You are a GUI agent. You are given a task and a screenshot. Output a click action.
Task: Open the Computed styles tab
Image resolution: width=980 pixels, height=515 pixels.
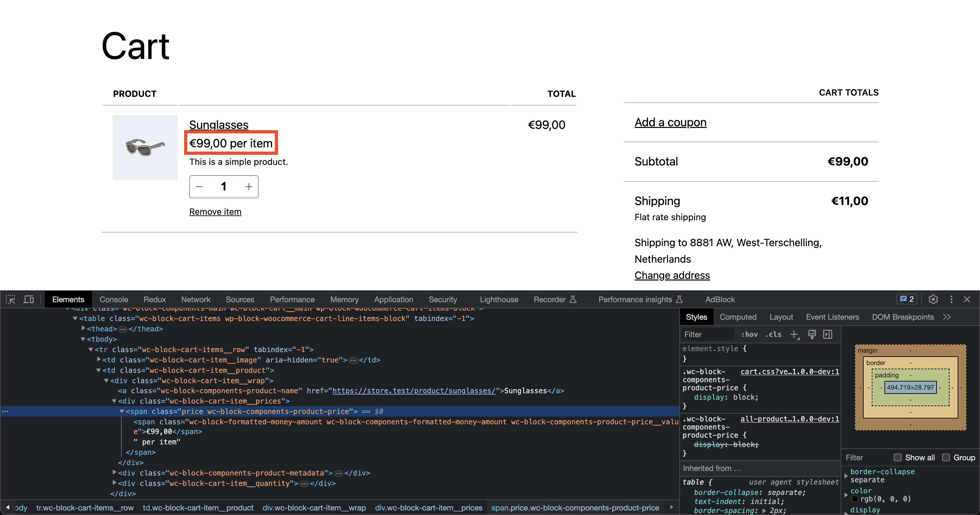coord(738,317)
